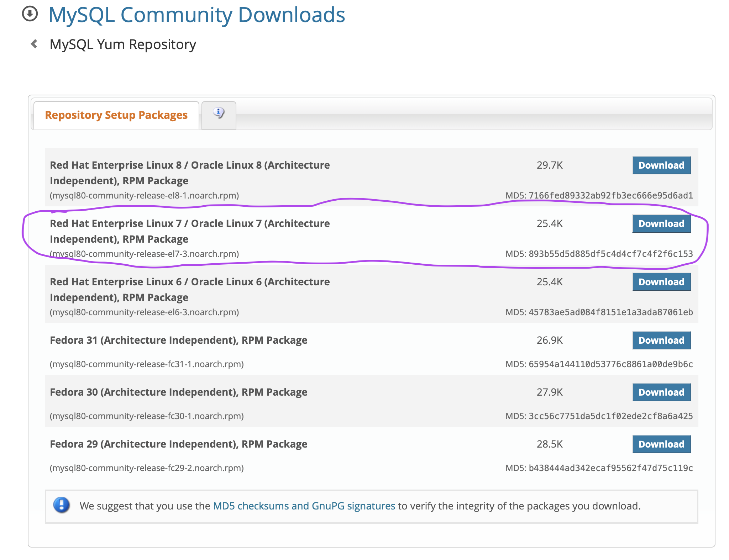This screenshot has width=729, height=560.
Task: Select the Repository Setup Packages tab
Action: pos(116,115)
